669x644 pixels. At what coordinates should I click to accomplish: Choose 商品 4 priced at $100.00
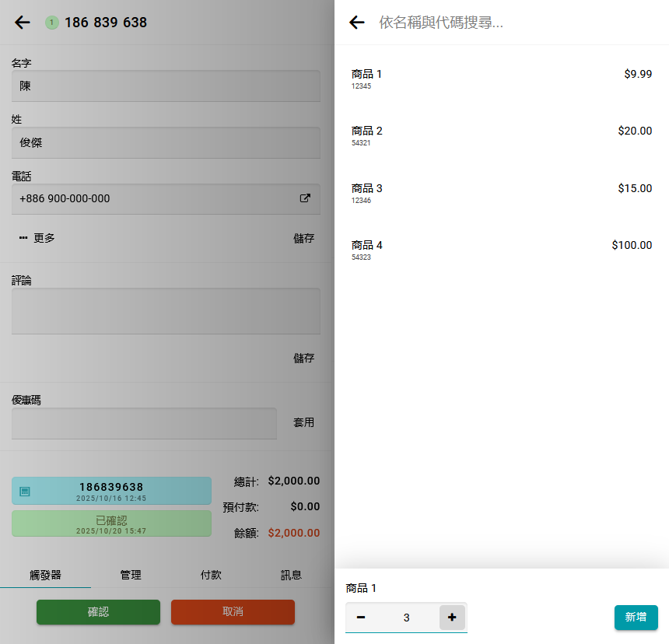(502, 250)
